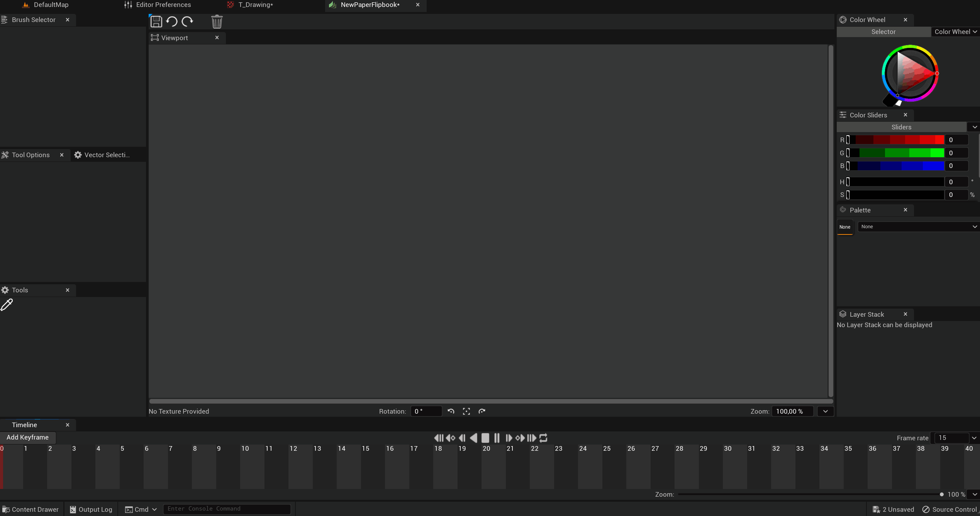Pause the flipbook animation
Viewport: 980px width, 516px height.
click(497, 438)
